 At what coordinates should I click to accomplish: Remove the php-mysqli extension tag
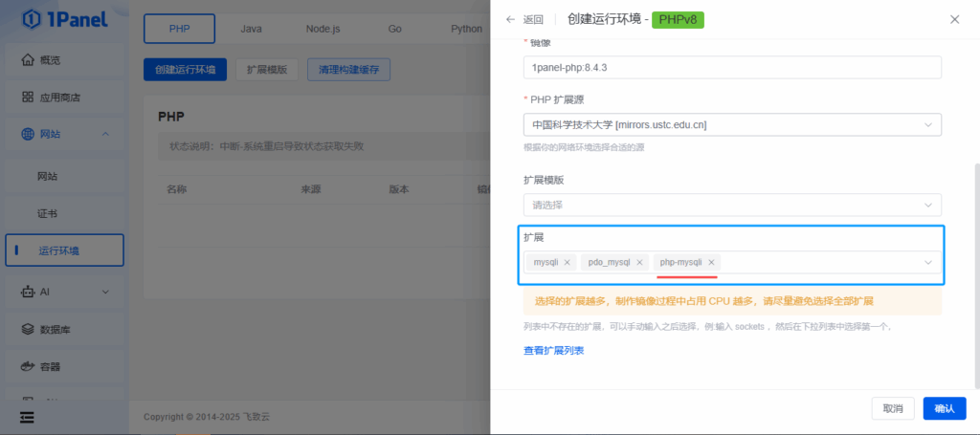[711, 262]
